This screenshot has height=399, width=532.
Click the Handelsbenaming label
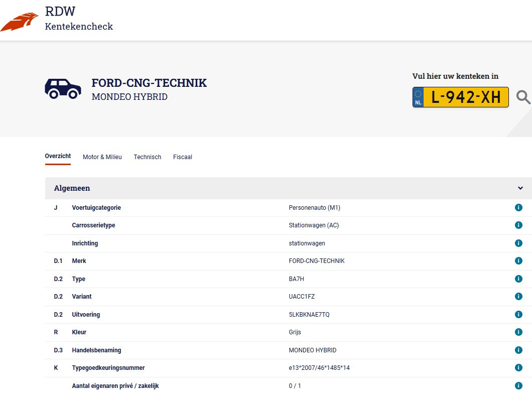click(x=96, y=350)
